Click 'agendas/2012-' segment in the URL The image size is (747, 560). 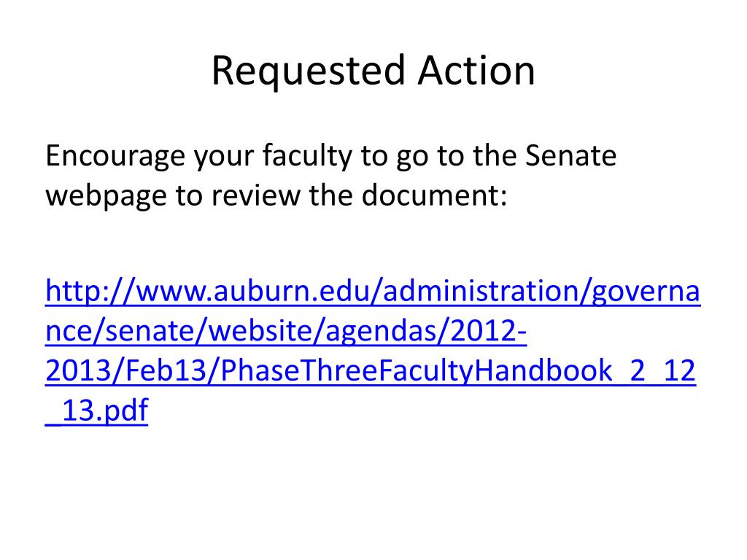tap(426, 330)
